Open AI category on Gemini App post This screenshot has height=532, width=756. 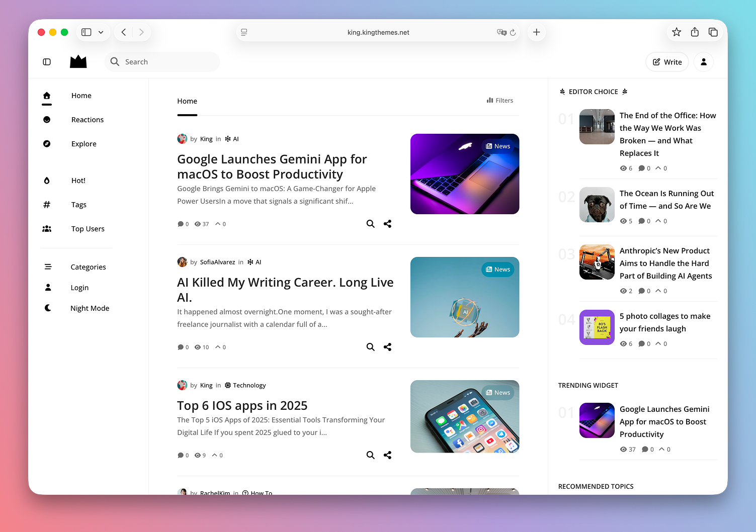[232, 139]
